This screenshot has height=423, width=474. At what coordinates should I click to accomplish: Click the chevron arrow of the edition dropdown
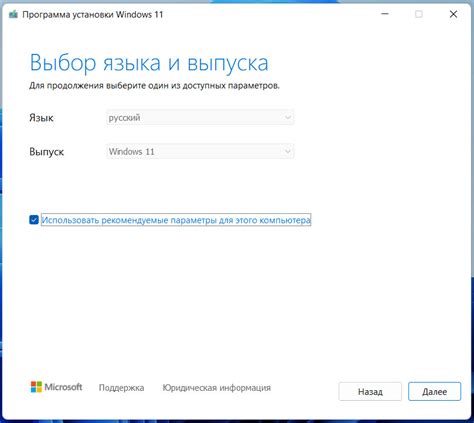288,152
